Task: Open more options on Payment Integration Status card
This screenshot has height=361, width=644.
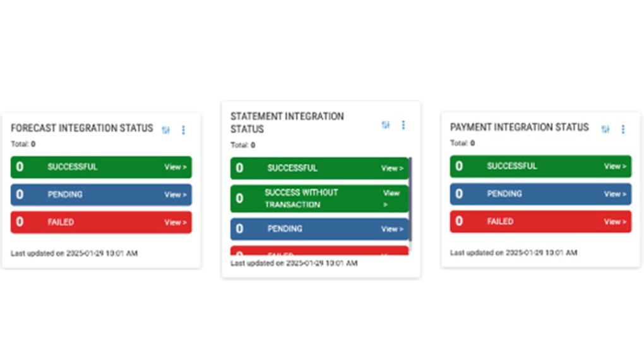Action: [x=623, y=129]
